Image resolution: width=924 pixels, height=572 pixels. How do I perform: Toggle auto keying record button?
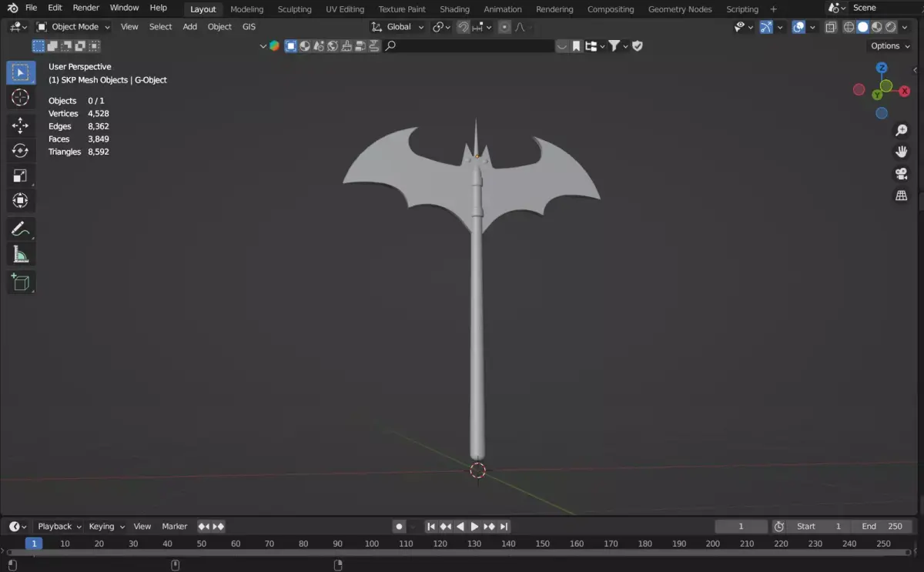[399, 527]
